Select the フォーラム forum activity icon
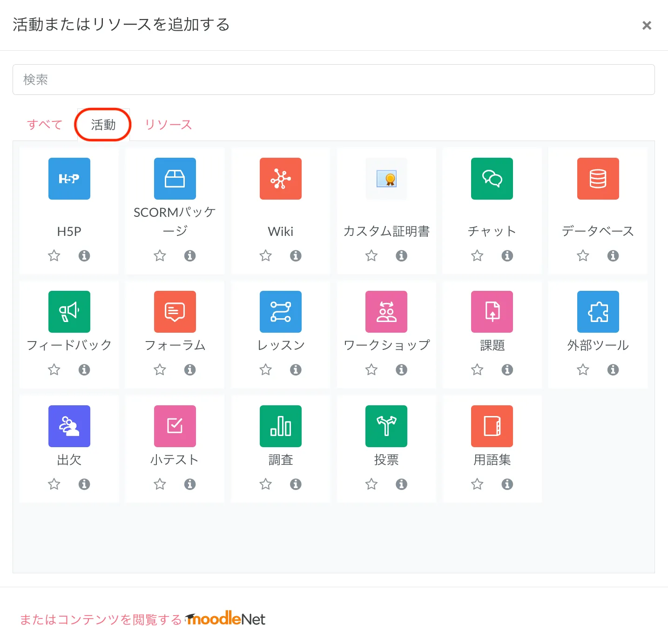 point(175,312)
